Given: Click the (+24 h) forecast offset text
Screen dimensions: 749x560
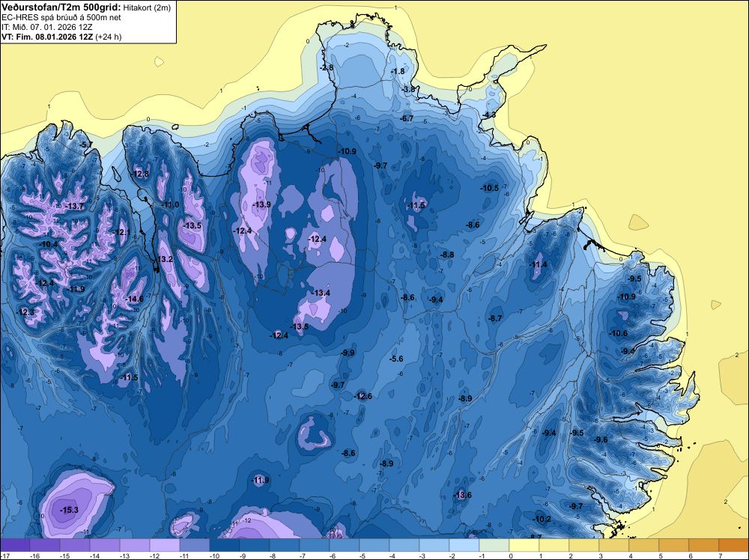Looking at the screenshot, I should [109, 37].
